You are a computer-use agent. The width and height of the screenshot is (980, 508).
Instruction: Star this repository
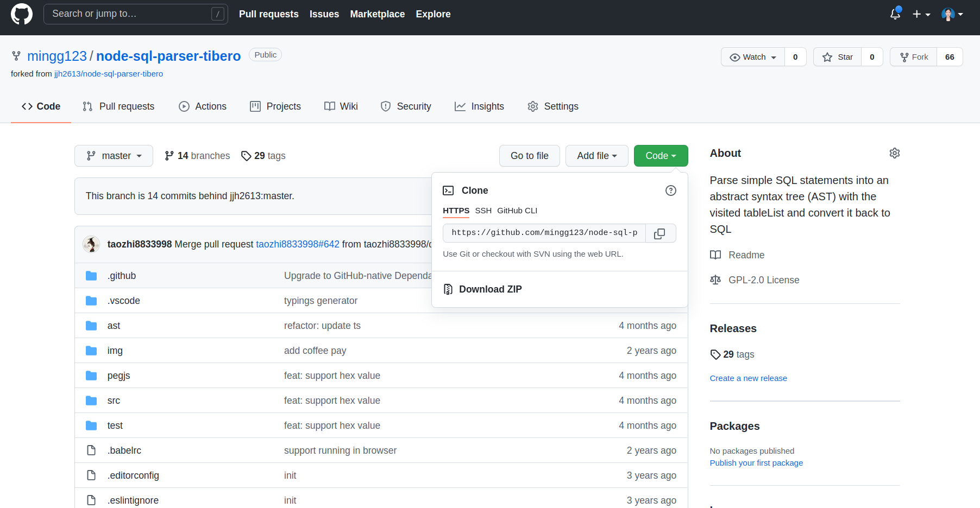click(837, 57)
